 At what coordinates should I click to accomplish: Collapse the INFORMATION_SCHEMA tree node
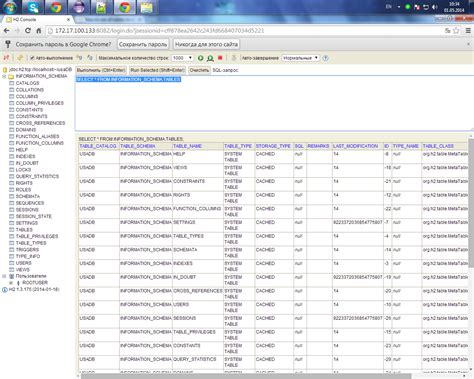[4, 76]
